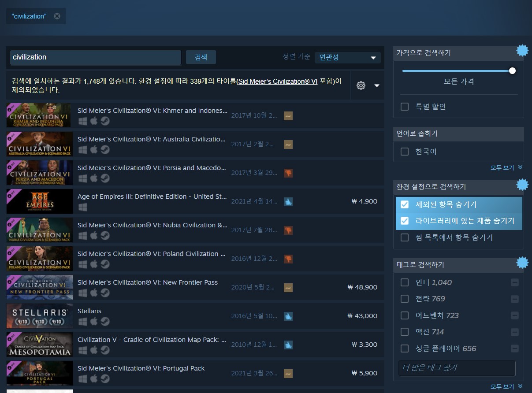This screenshot has width=532, height=393.
Task: Enable the 특별 할인 checkbox
Action: tap(404, 107)
